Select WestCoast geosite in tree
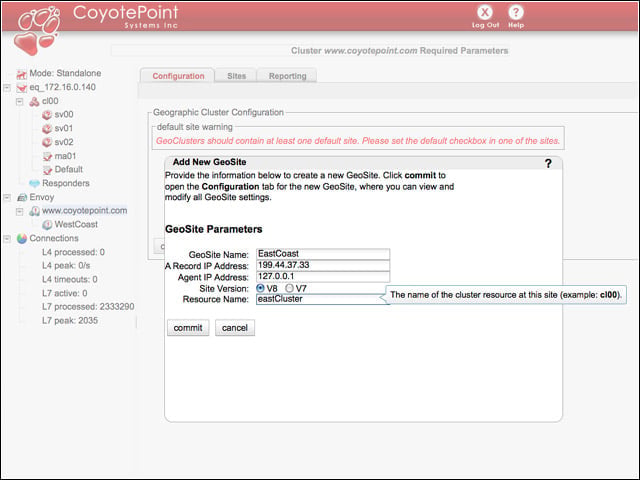 pos(76,224)
